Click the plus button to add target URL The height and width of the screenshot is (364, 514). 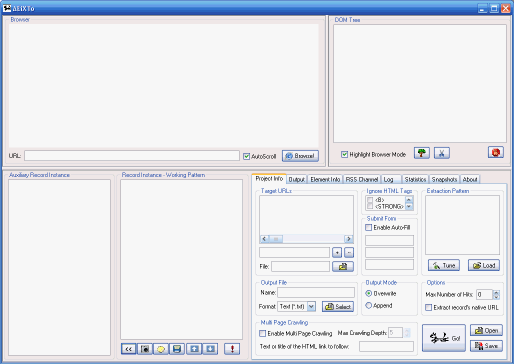pyautogui.click(x=337, y=252)
